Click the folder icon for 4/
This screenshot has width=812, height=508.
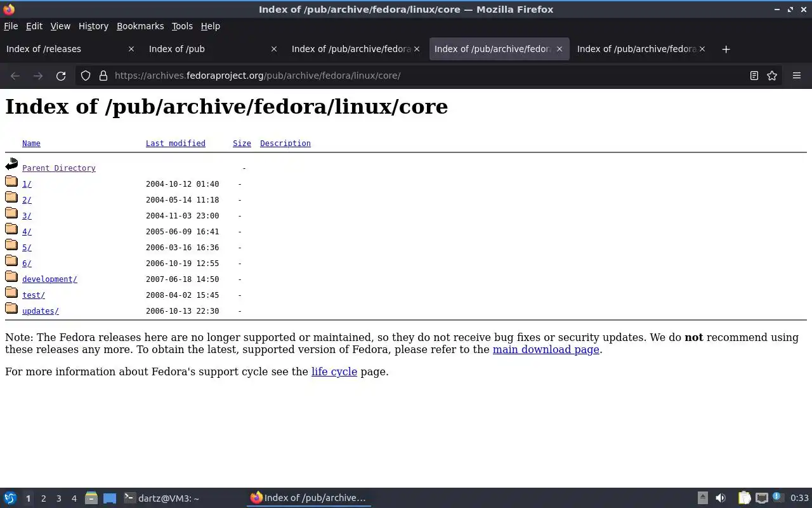[11, 229]
